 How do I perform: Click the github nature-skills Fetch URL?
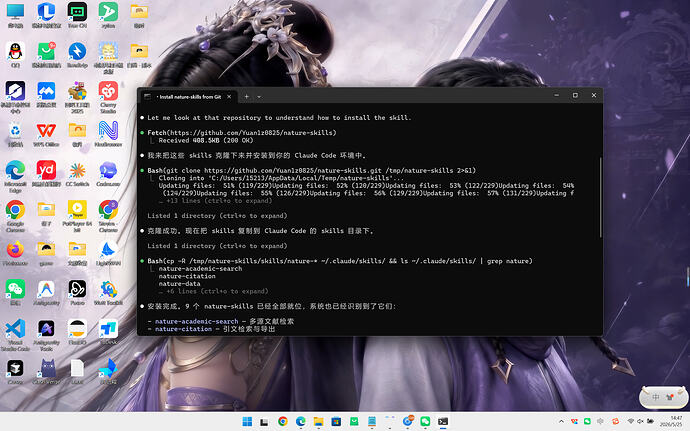(253, 133)
